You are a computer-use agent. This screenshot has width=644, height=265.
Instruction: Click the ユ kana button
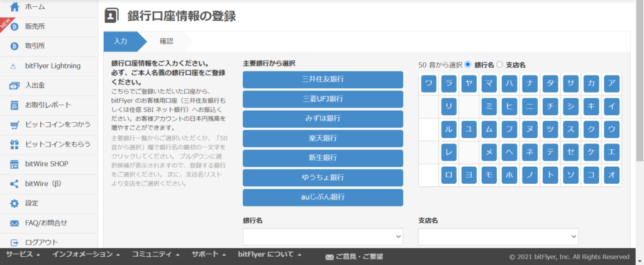coord(469,130)
